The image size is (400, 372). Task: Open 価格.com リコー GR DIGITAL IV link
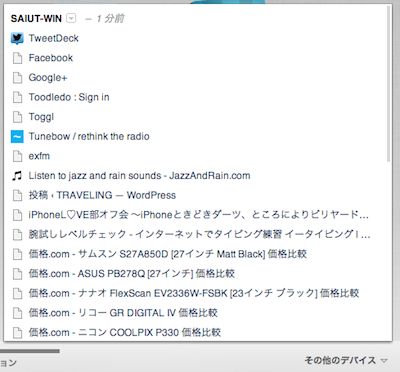coord(123,313)
